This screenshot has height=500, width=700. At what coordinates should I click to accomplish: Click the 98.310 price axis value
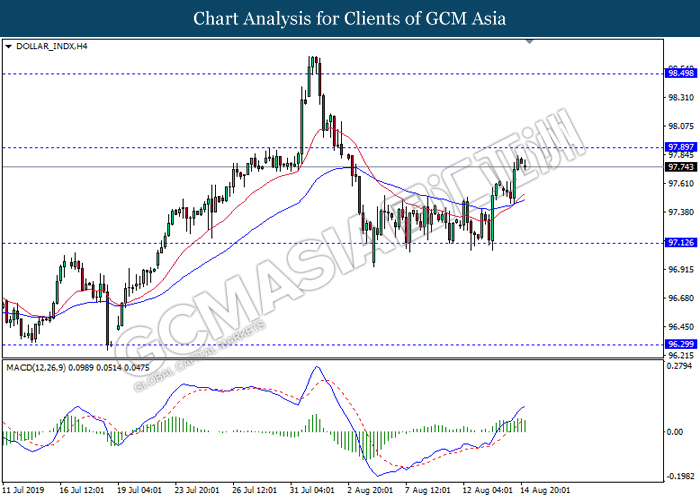[x=680, y=97]
